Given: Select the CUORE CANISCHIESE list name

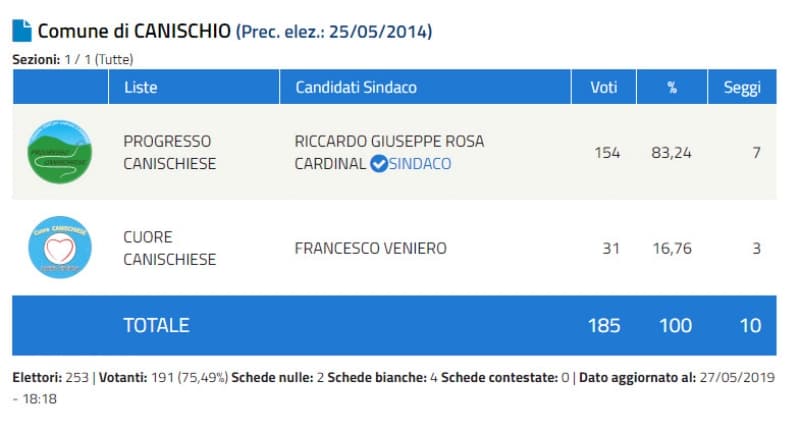Looking at the screenshot, I should click(x=169, y=248).
